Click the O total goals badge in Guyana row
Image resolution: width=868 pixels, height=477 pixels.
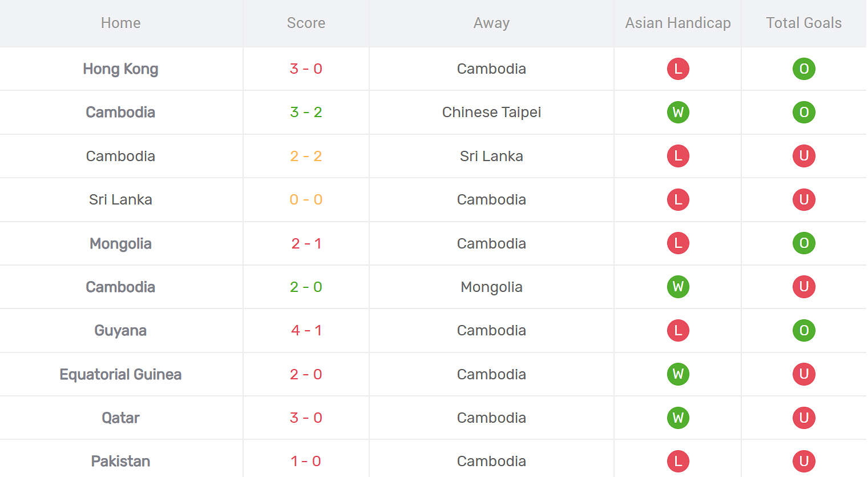(804, 330)
